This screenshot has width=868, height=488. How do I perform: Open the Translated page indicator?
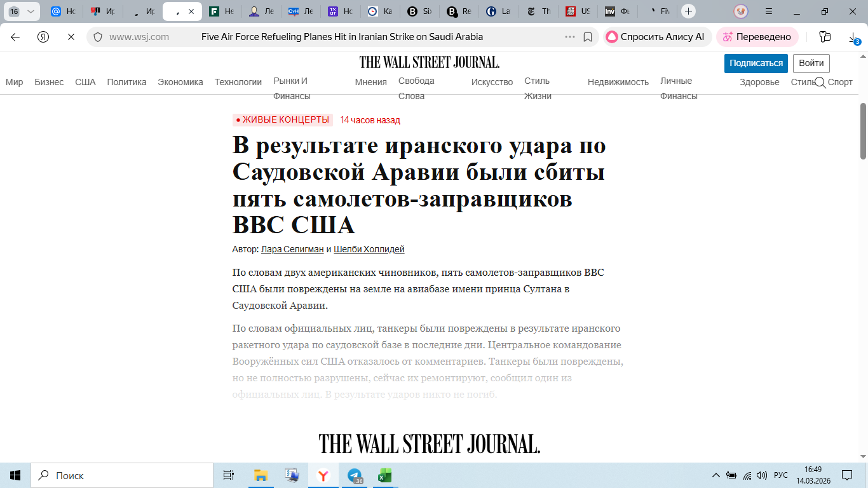click(x=757, y=37)
